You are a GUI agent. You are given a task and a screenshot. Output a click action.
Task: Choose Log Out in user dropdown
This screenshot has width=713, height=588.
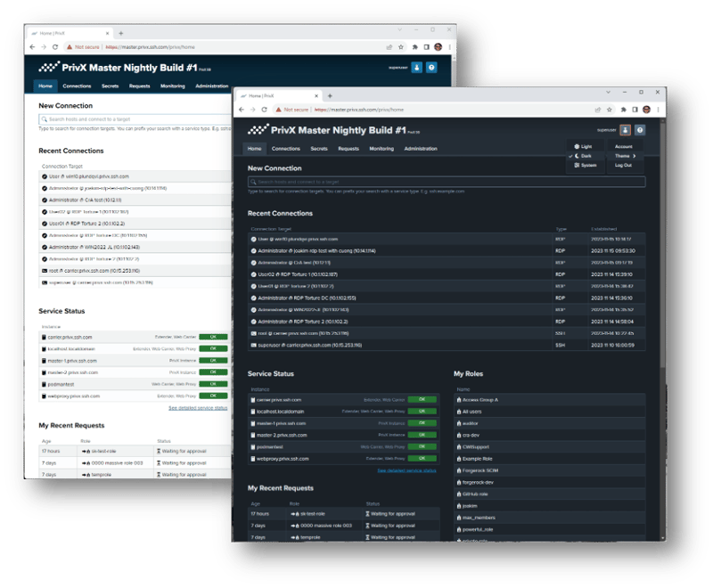[623, 166]
